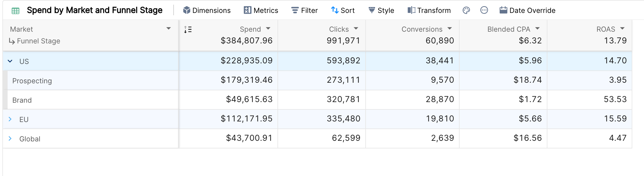Screen dimensions: 644x176
Task: Click the total ROAS value 13.79
Action: [615, 40]
